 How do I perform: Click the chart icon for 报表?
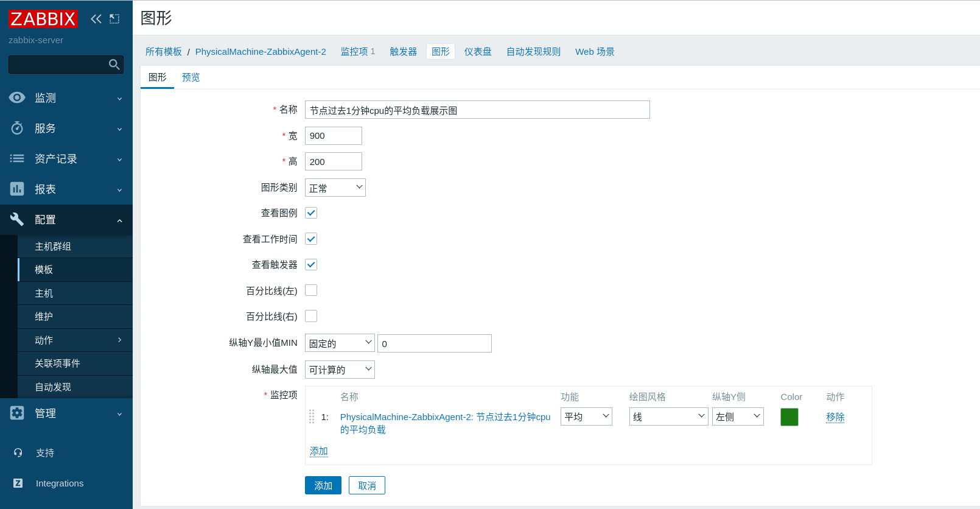coord(17,189)
